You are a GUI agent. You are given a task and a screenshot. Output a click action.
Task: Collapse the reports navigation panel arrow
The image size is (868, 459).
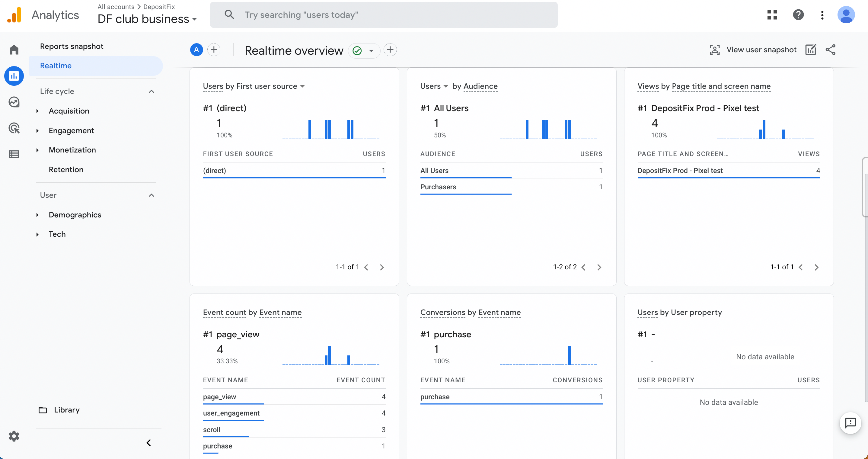pyautogui.click(x=148, y=442)
